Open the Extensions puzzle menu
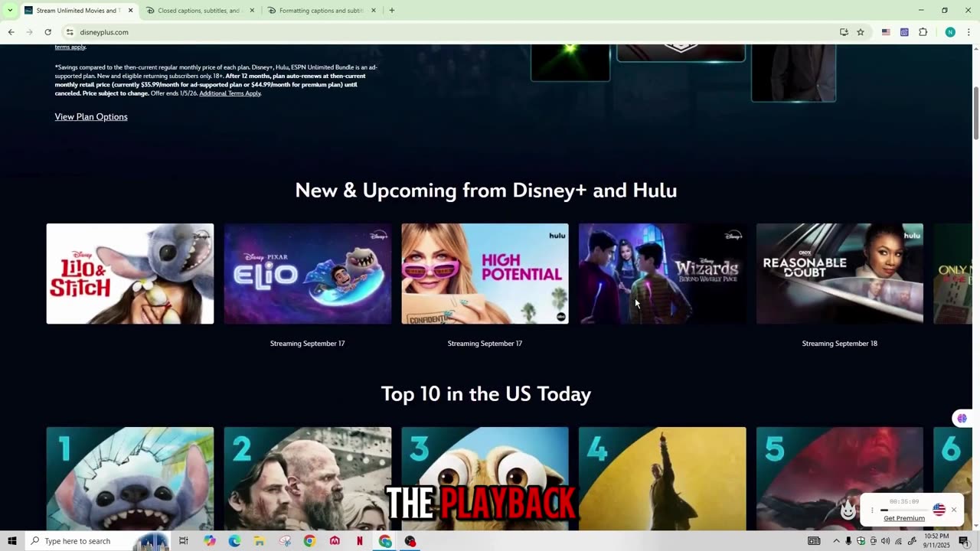Screen dimensions: 980x551 click(923, 32)
